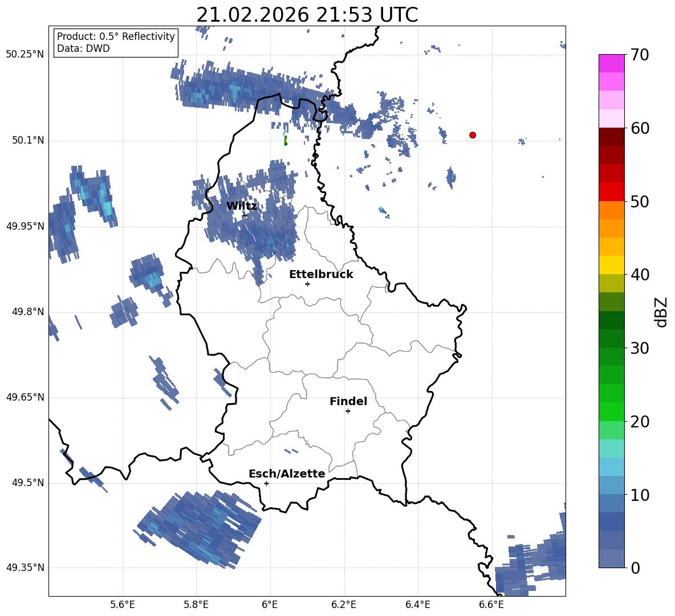Click the 49.35°N latitude label
The width and height of the screenshot is (675, 616).
[25, 568]
